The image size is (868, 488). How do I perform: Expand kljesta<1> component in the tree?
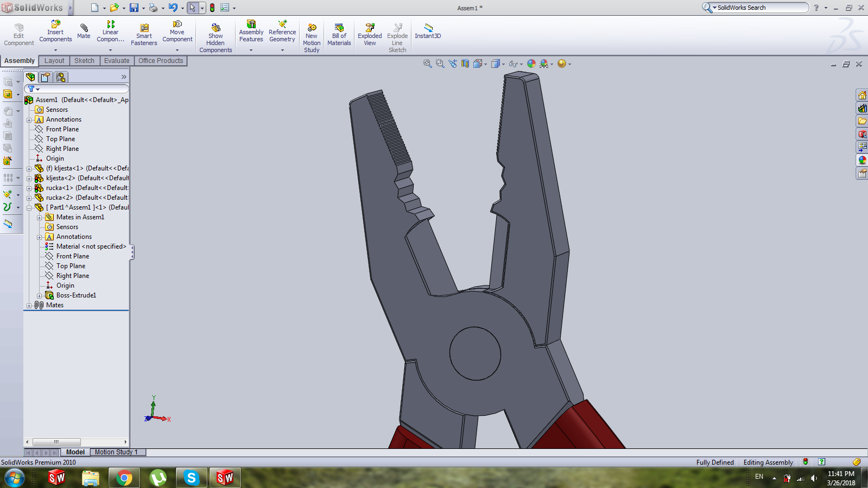[x=29, y=168]
